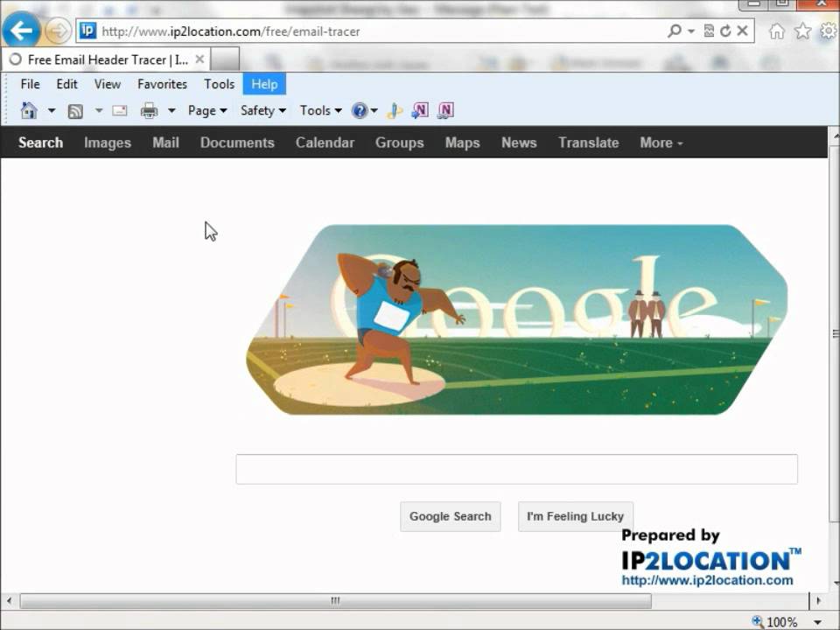The width and height of the screenshot is (840, 630).
Task: Toggle the Compatibility View icon in address bar
Action: click(709, 31)
